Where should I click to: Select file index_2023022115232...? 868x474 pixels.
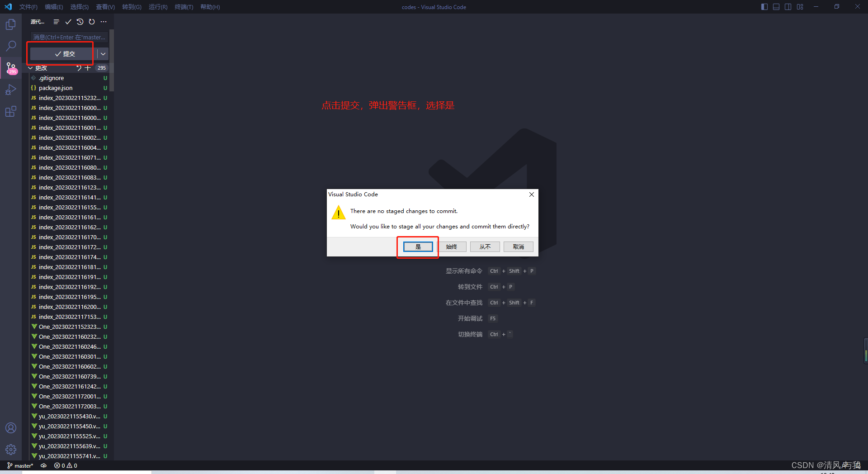pyautogui.click(x=68, y=98)
